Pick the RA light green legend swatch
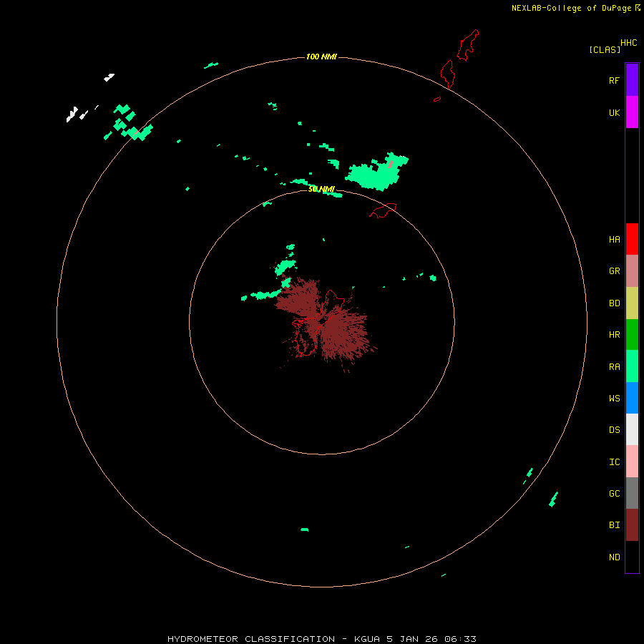 (632, 366)
